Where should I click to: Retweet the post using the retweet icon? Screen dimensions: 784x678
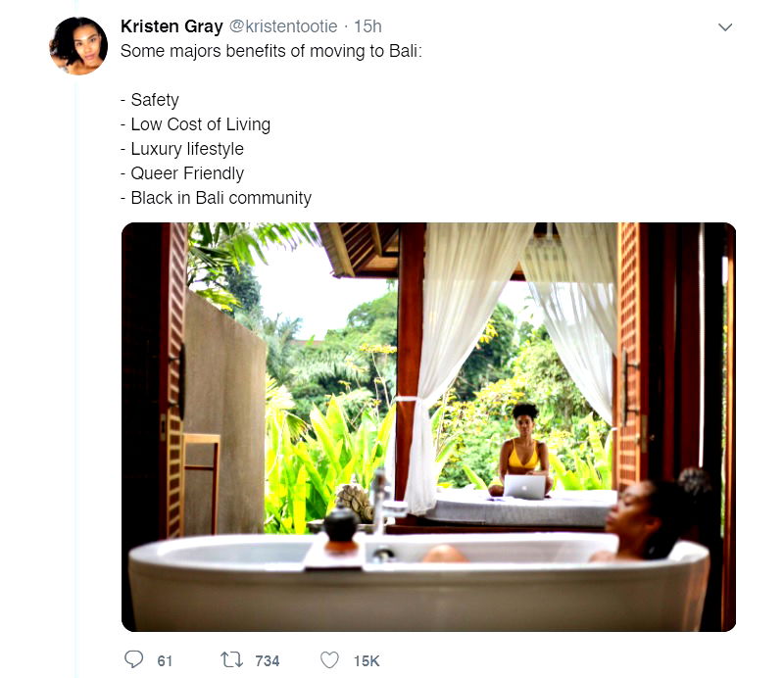(x=232, y=660)
